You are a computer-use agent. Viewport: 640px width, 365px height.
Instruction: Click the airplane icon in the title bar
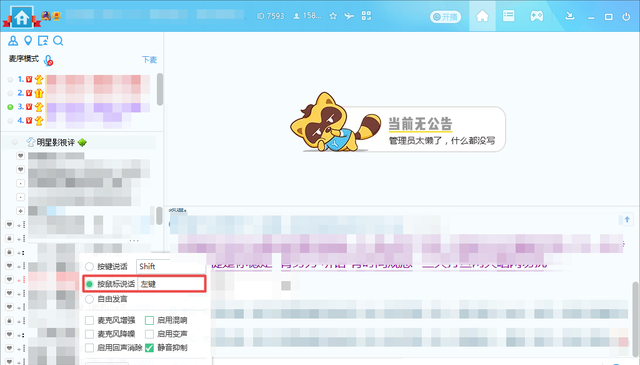click(x=349, y=16)
